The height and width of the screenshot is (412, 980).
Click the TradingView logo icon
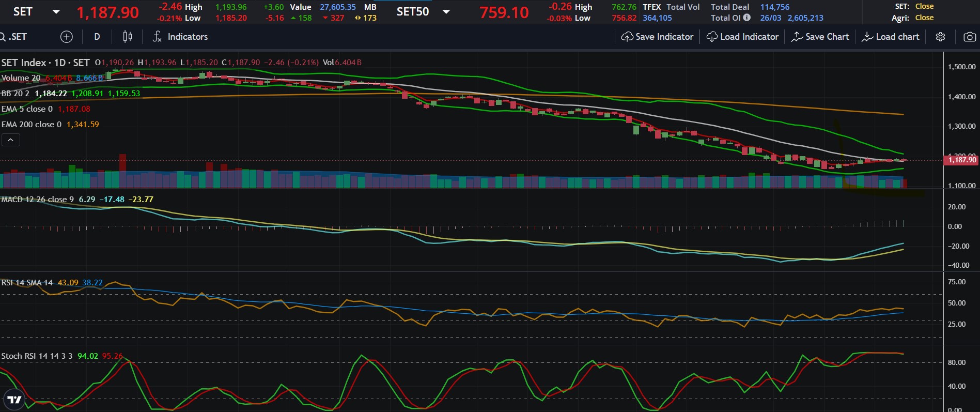pos(14,400)
